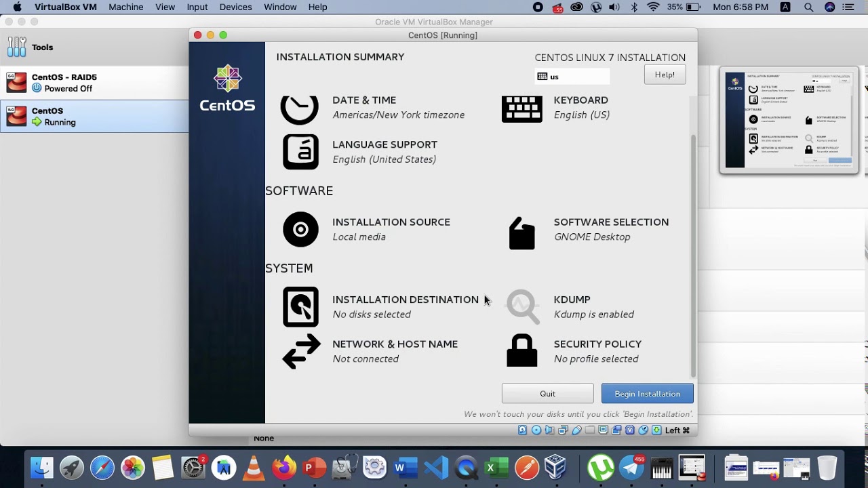The image size is (868, 488).
Task: Click the display status icon in VM bar
Action: click(603, 430)
